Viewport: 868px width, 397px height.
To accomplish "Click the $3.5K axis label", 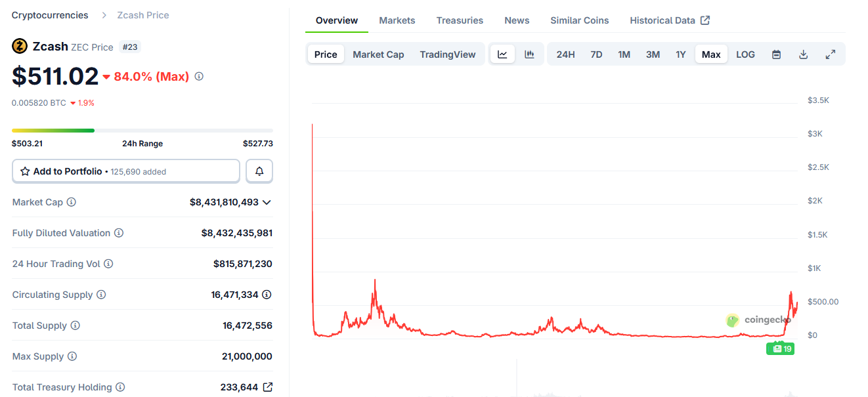I will coord(818,100).
